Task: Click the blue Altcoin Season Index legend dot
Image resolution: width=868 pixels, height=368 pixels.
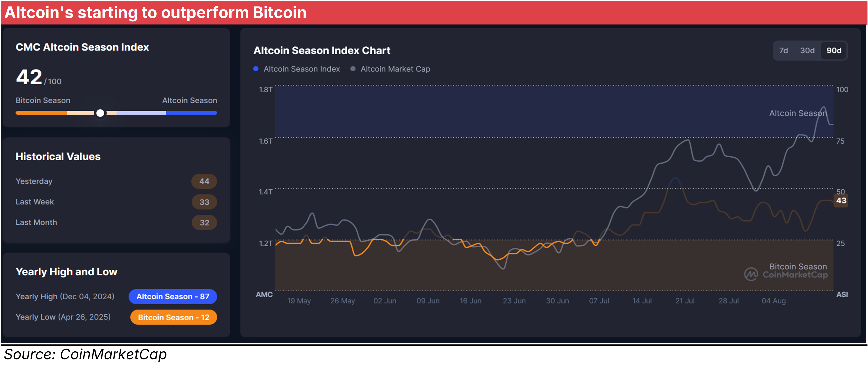Action: click(x=256, y=69)
